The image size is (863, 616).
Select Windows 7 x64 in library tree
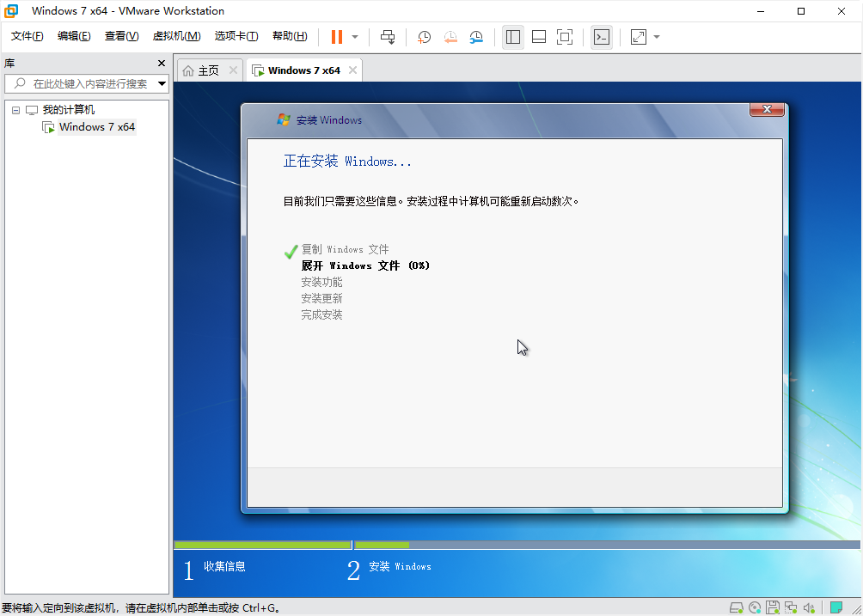pyautogui.click(x=97, y=127)
